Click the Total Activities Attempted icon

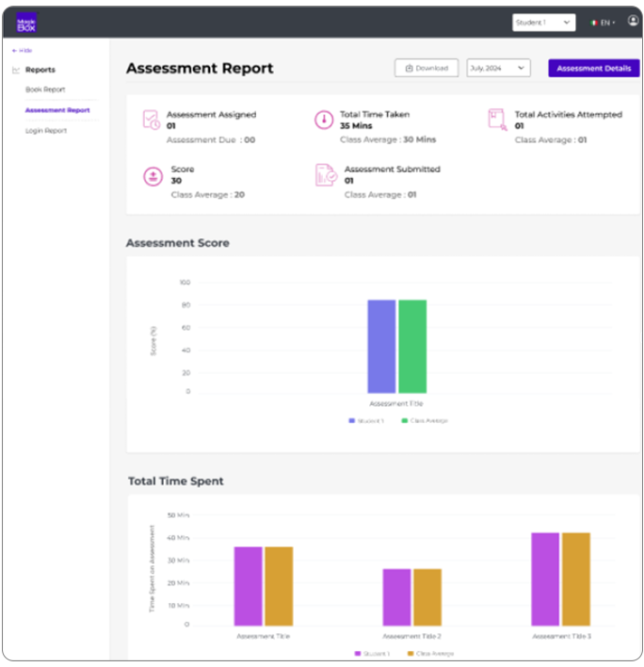pos(497,120)
